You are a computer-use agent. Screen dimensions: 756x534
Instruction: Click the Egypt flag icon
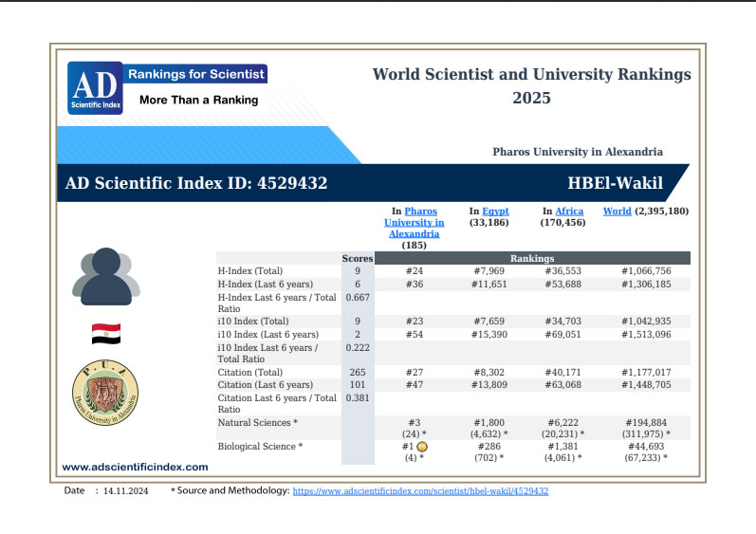[x=106, y=334]
